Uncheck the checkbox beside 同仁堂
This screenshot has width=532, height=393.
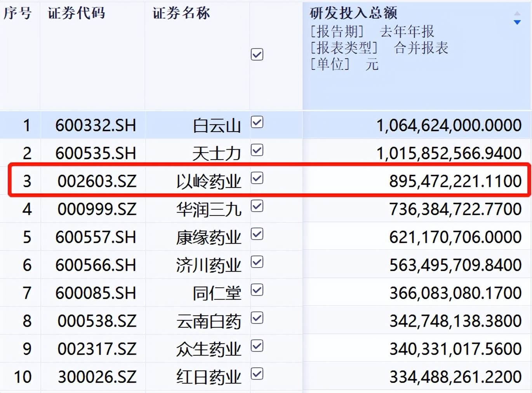point(257,289)
